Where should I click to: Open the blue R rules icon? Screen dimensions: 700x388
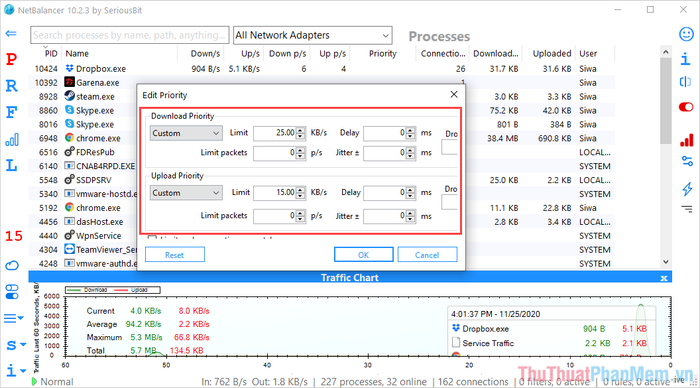pos(11,85)
